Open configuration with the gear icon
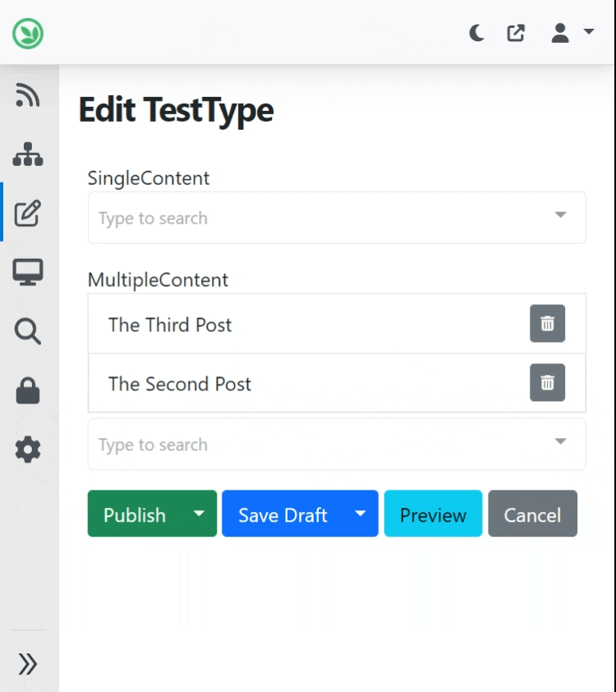Screen dimensions: 616x692 [27, 450]
